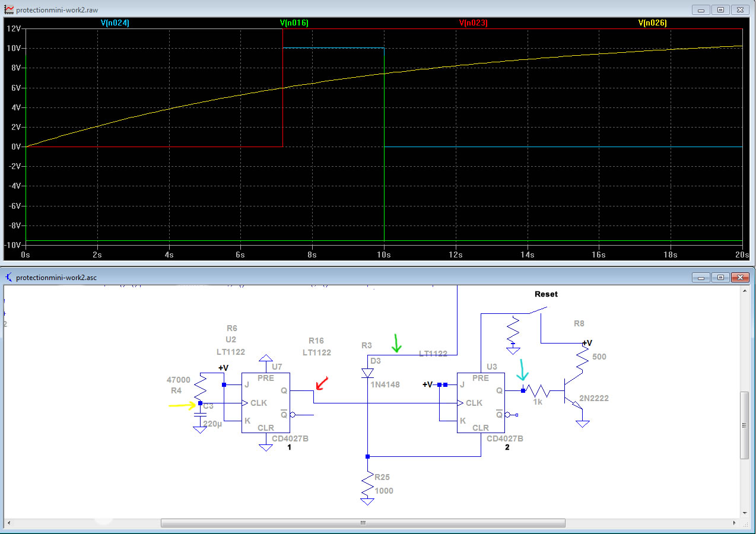Click the 10s label on the time axis
Viewport: 756px width, 534px height.
384,255
